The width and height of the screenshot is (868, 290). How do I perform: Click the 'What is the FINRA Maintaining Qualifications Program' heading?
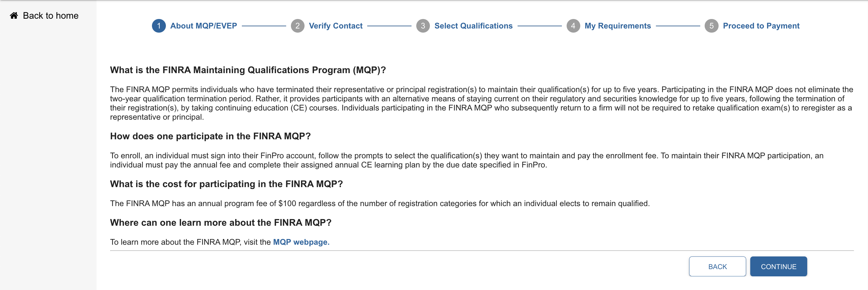point(248,70)
